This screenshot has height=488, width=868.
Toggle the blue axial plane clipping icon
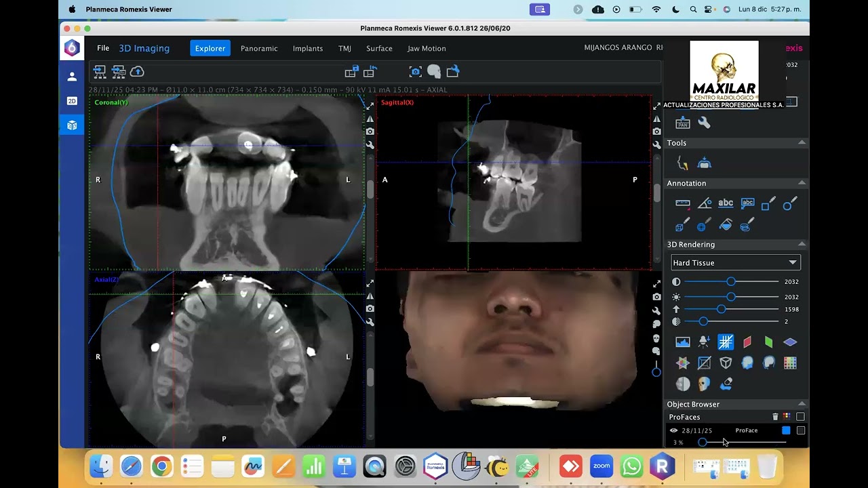(x=790, y=342)
